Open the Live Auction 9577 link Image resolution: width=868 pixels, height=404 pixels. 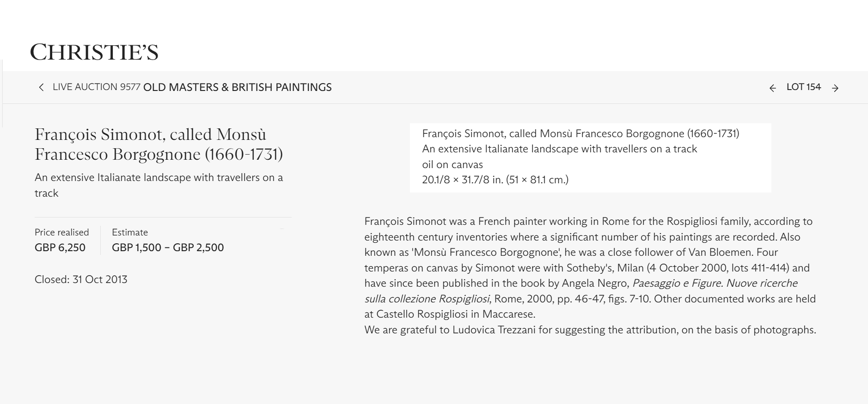coord(96,87)
